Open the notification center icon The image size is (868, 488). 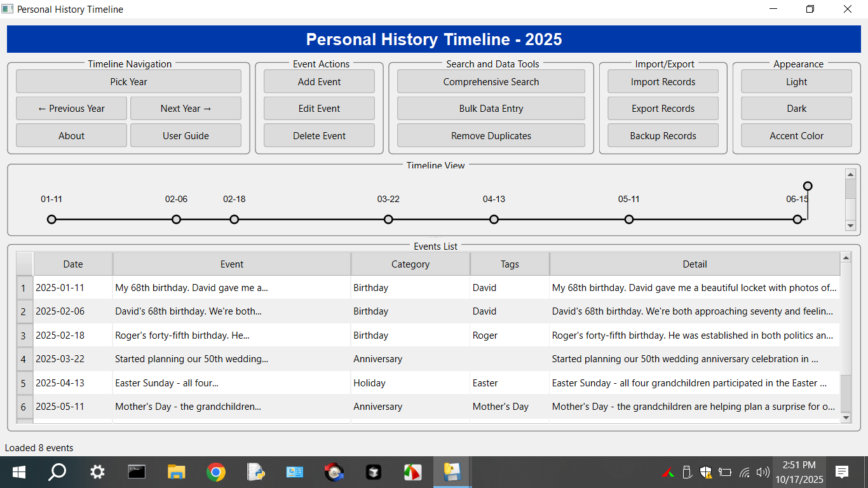tap(842, 472)
